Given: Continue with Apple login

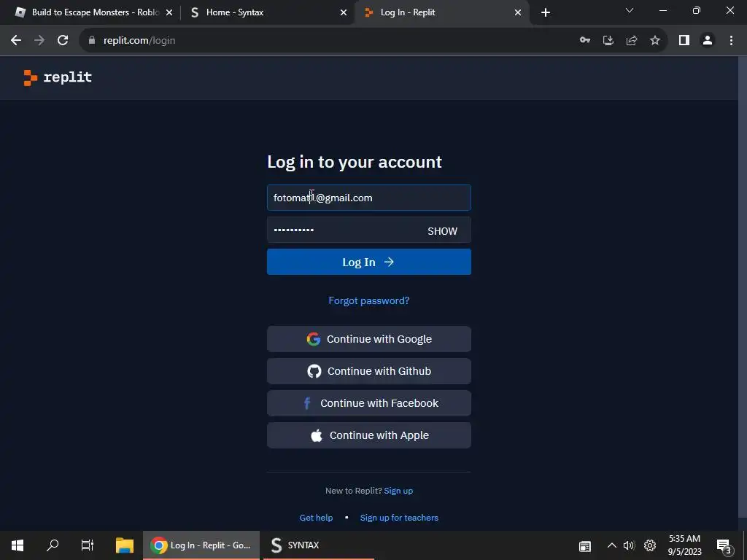Looking at the screenshot, I should click(x=368, y=435).
